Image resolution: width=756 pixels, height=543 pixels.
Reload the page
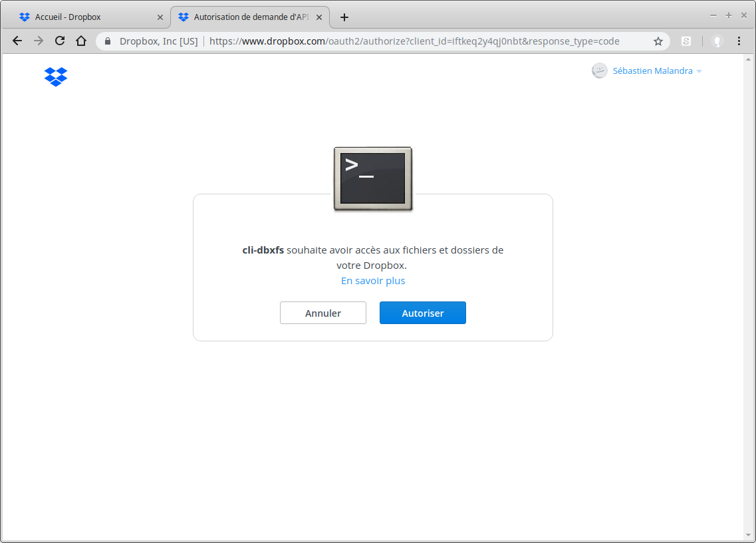[60, 41]
